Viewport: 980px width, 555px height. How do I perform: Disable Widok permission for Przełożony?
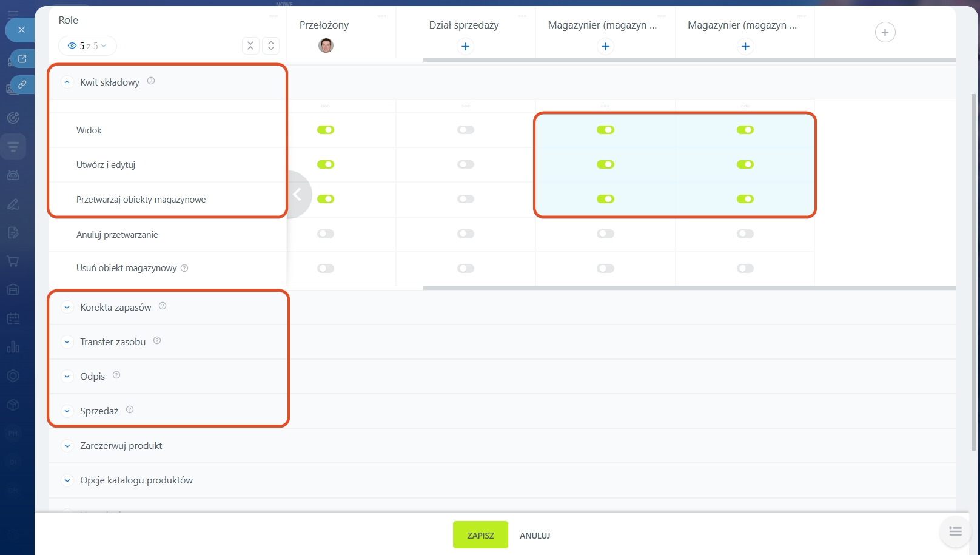point(326,130)
